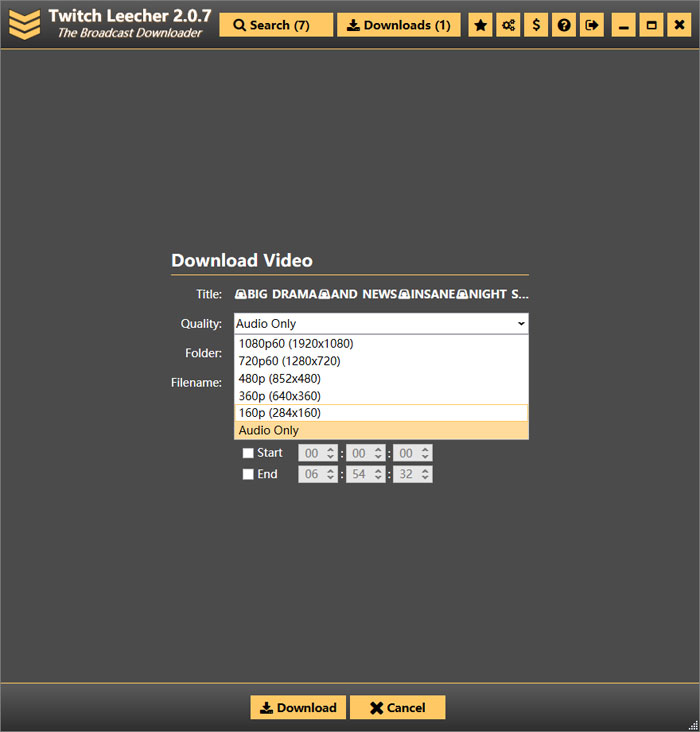
Task: Click the Twitch login arrow icon
Action: coord(592,25)
